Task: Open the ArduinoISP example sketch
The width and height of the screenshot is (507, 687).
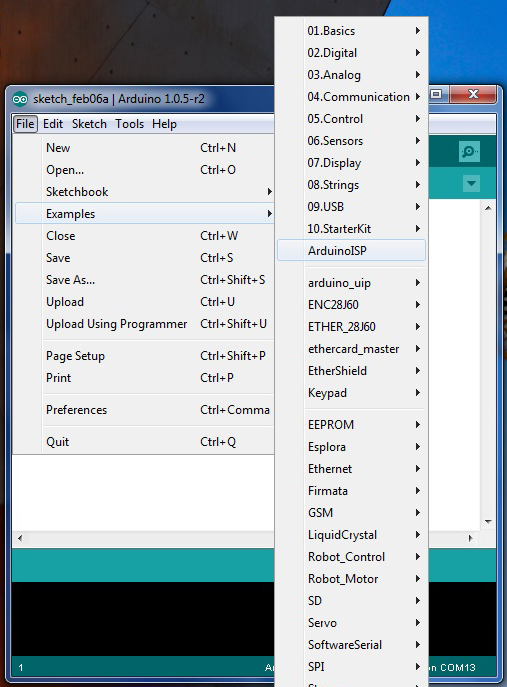Action: coord(351,251)
